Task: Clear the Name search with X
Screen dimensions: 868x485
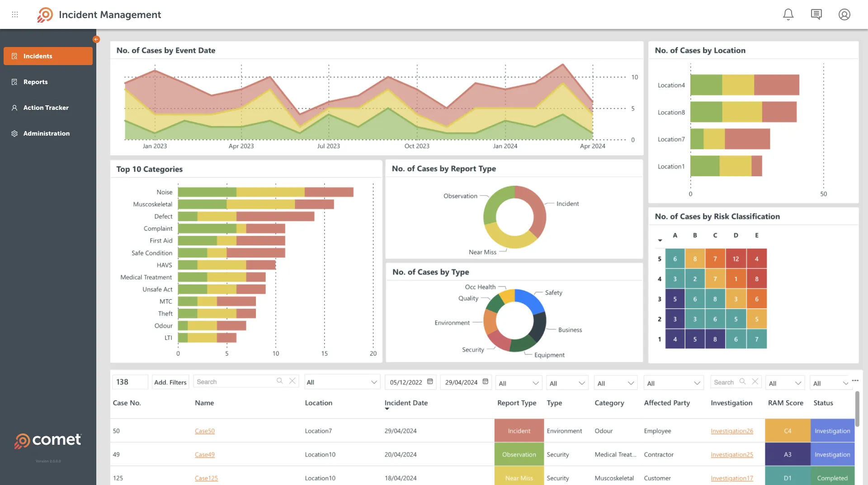Action: (292, 381)
